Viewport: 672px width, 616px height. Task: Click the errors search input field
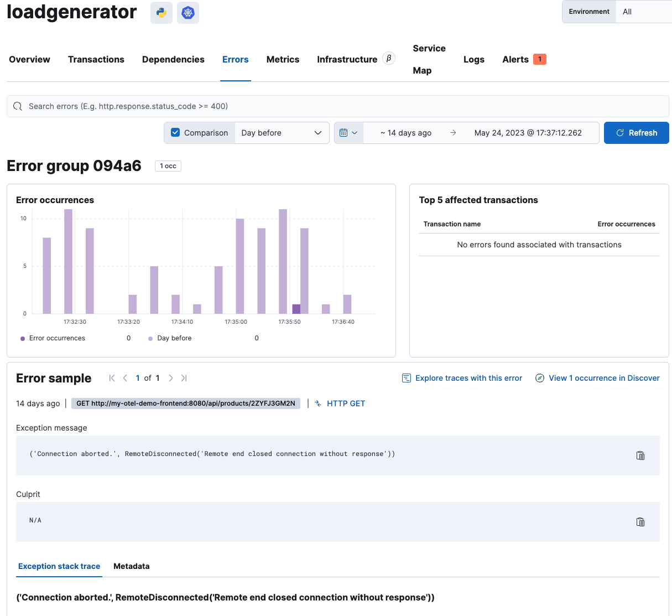tap(221, 106)
